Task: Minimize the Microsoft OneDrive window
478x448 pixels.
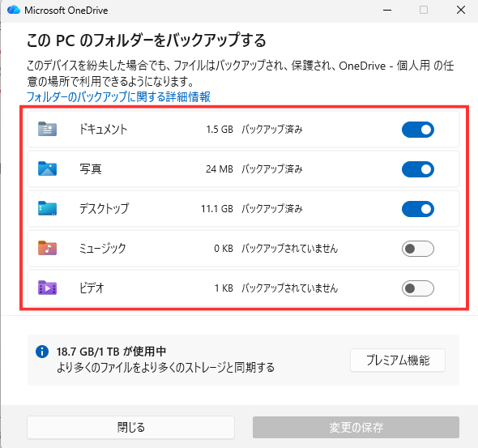Action: 387,10
